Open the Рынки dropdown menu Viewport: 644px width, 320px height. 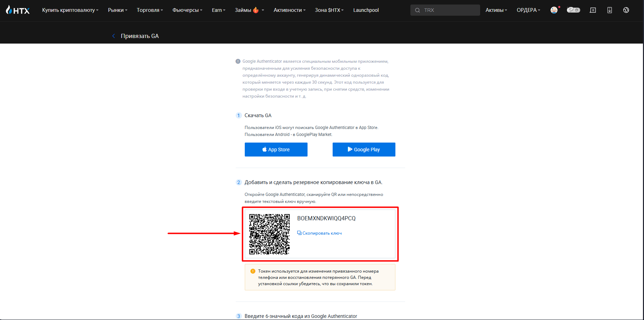coord(118,10)
